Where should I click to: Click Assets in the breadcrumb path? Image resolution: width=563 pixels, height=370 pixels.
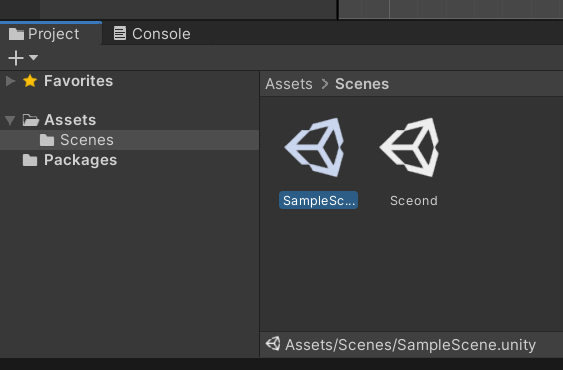click(289, 84)
